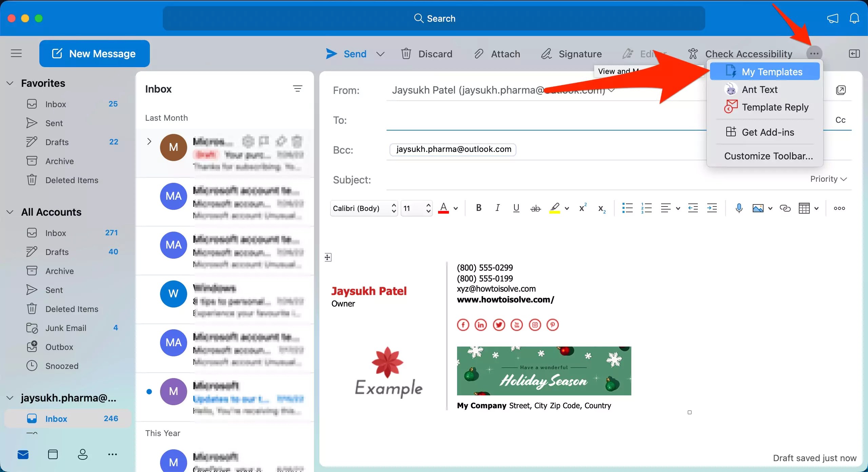Choose Customize Toolbar... from the menu

(x=768, y=156)
